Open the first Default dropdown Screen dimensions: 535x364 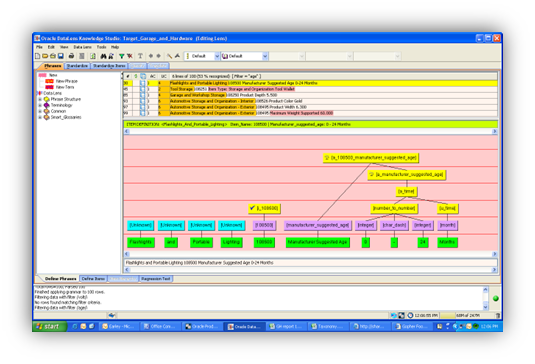217,56
